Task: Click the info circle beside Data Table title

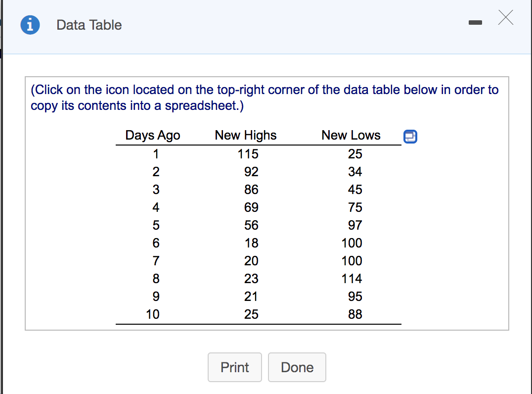Action: coord(29,25)
